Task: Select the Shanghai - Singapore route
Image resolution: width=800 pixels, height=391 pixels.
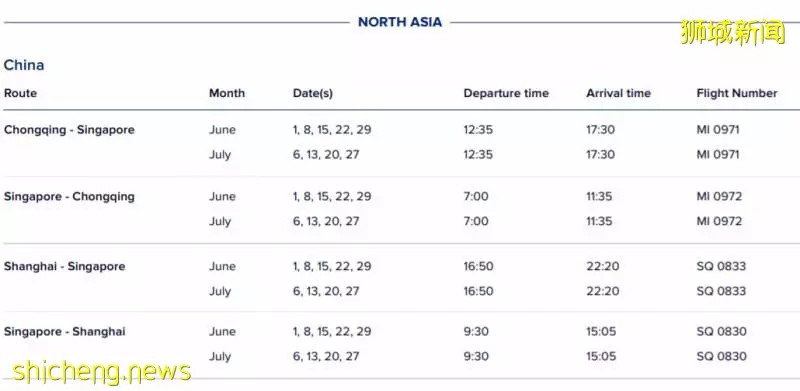Action: (x=65, y=266)
